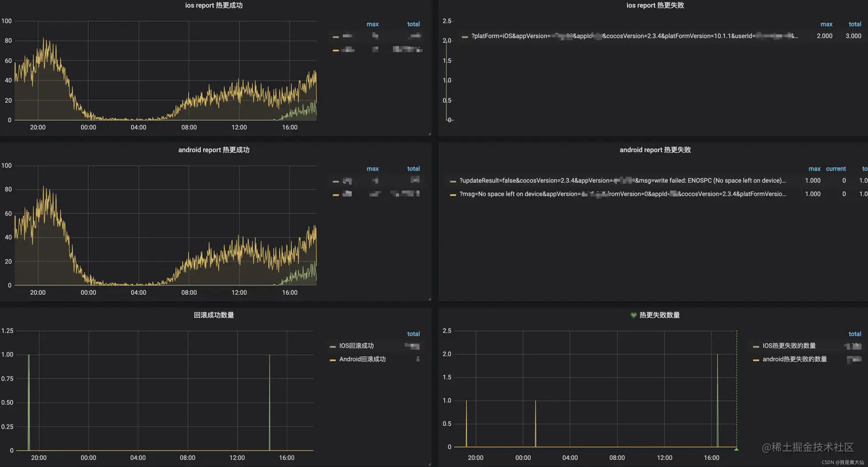Click resize handle of android report 热更成功 panel
The height and width of the screenshot is (467, 868).
point(429,299)
